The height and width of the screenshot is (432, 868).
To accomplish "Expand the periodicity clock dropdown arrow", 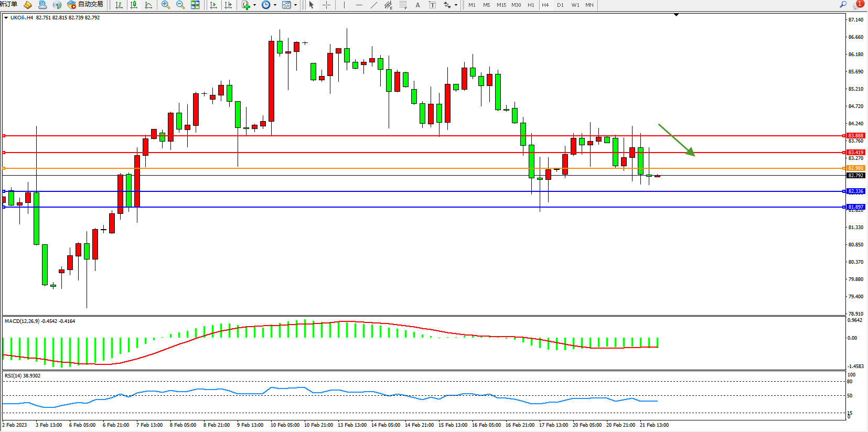I will tap(275, 5).
